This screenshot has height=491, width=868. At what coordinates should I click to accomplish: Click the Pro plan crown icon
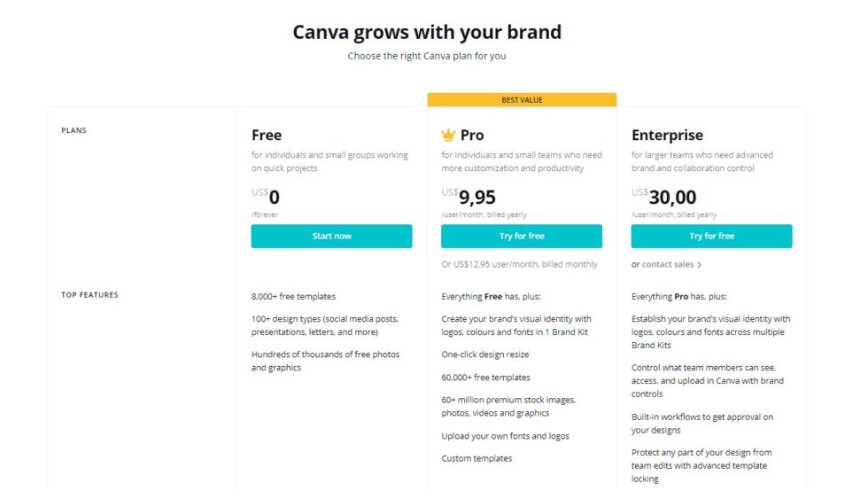point(448,135)
